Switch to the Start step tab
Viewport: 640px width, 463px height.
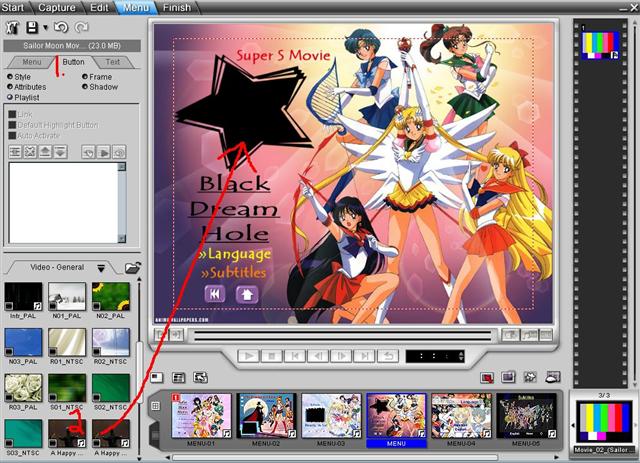pyautogui.click(x=13, y=7)
